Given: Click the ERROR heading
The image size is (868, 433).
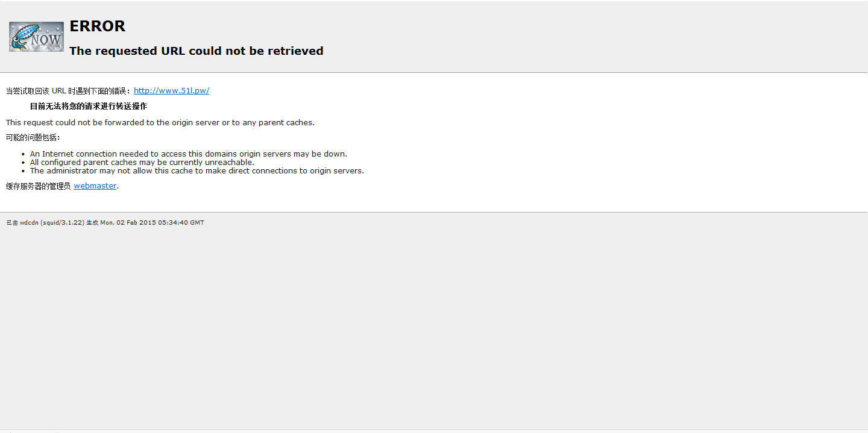Looking at the screenshot, I should (97, 26).
